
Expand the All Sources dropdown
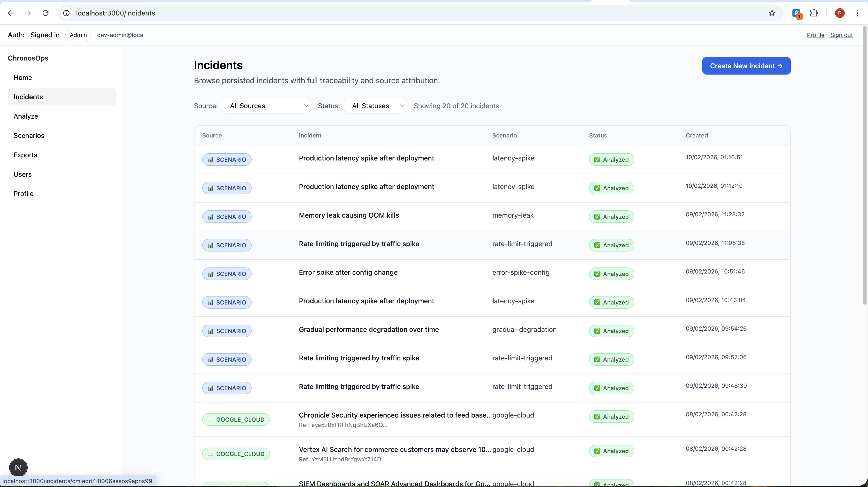266,106
